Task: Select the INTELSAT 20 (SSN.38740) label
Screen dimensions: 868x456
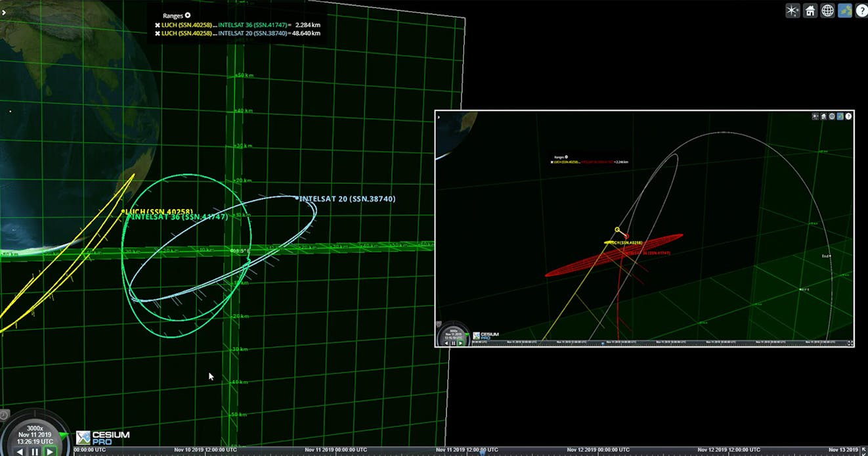Action: [348, 198]
